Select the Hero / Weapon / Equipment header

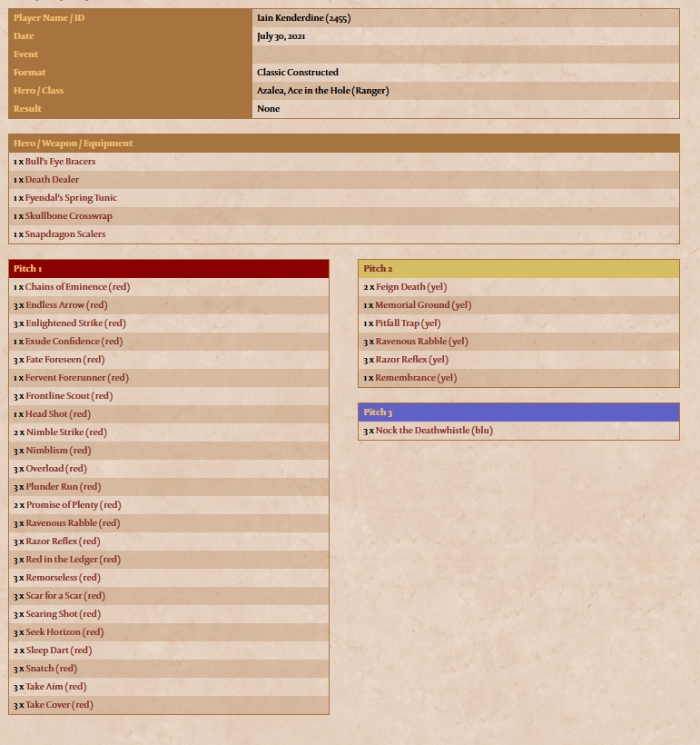point(344,143)
